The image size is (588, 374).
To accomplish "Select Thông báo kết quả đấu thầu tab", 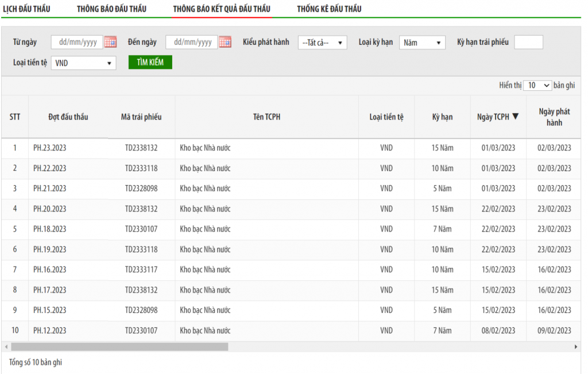I will (222, 9).
